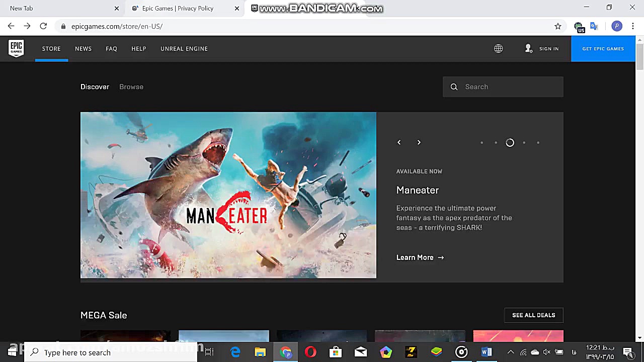Viewport: 644px width, 362px height.
Task: Select the Browse tab
Action: coord(131,87)
